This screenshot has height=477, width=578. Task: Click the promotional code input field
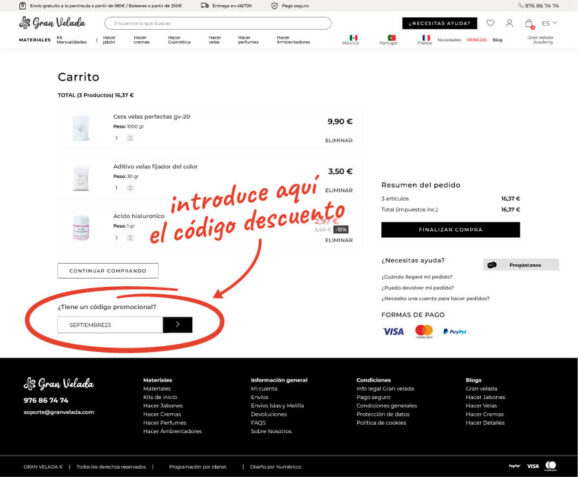pos(110,325)
